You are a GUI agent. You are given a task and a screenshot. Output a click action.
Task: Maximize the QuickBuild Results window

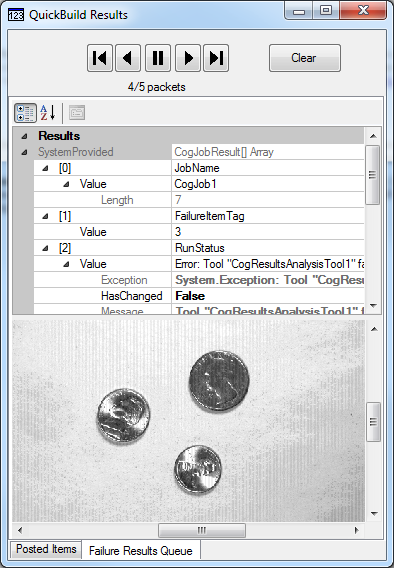click(326, 11)
